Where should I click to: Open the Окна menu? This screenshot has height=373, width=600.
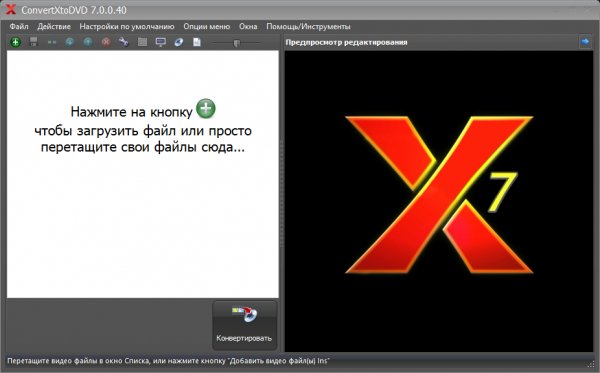248,26
